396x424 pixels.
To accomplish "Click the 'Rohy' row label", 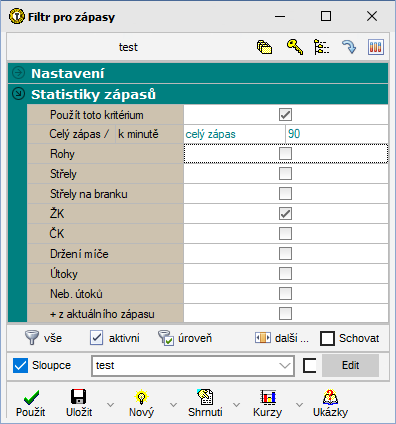I will coord(62,154).
